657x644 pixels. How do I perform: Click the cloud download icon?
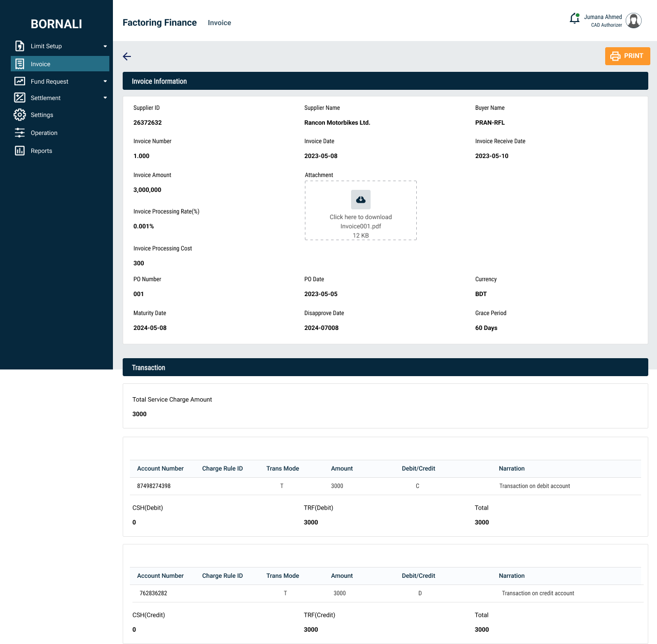point(361,200)
